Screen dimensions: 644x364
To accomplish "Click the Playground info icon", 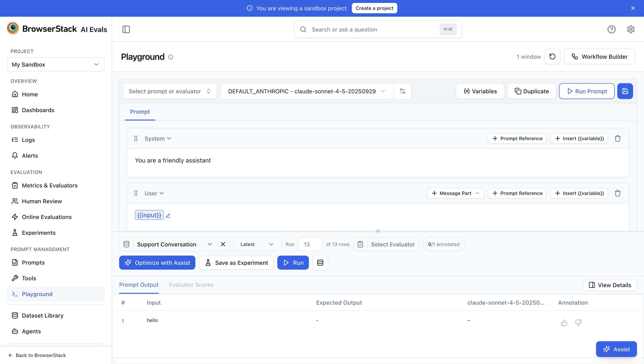I will pyautogui.click(x=171, y=57).
